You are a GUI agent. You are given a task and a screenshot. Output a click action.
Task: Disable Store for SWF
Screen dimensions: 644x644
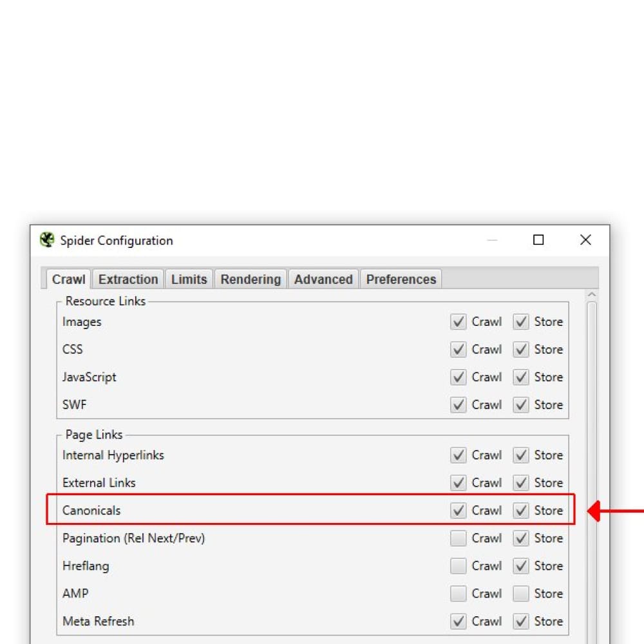click(520, 404)
